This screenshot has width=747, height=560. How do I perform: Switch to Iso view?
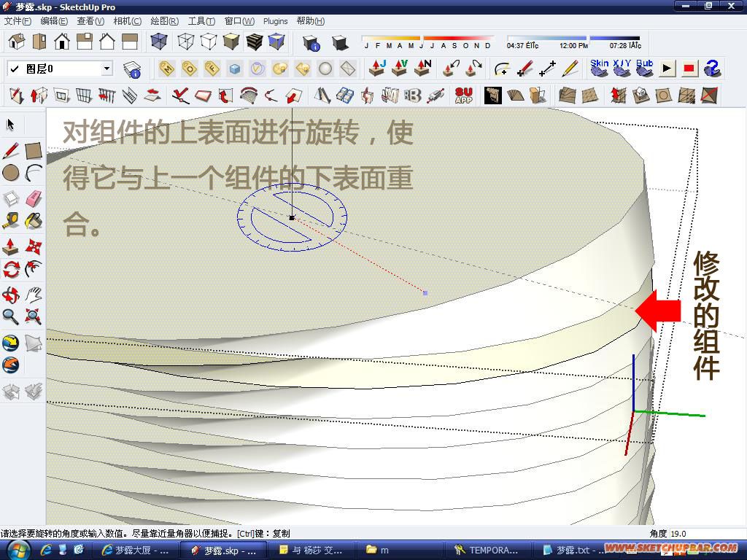17,42
